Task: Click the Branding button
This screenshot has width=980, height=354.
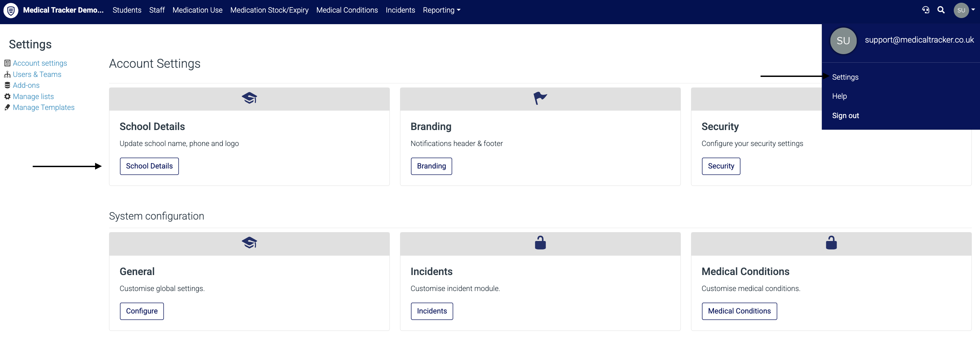Action: (x=431, y=166)
